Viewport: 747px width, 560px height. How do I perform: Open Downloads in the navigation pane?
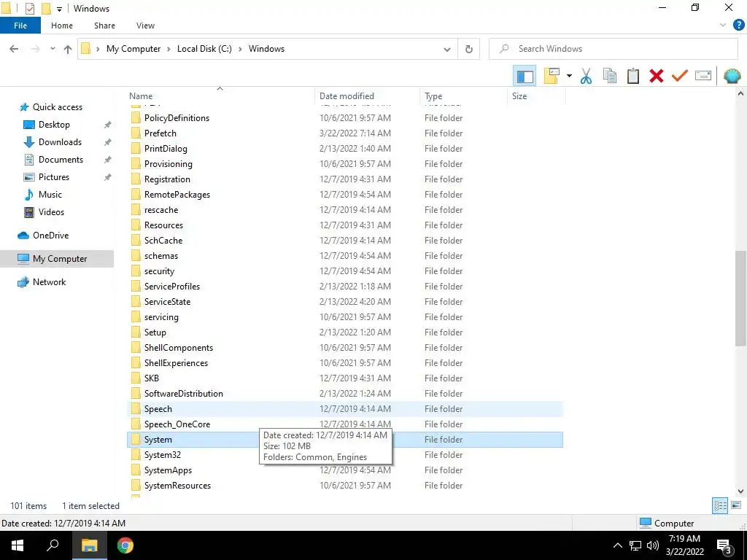click(60, 142)
